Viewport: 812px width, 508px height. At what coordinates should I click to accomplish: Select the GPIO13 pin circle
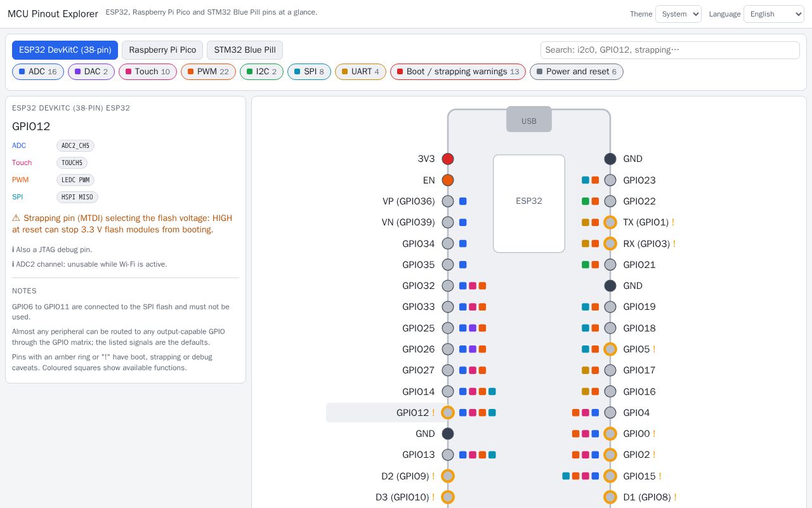click(448, 455)
